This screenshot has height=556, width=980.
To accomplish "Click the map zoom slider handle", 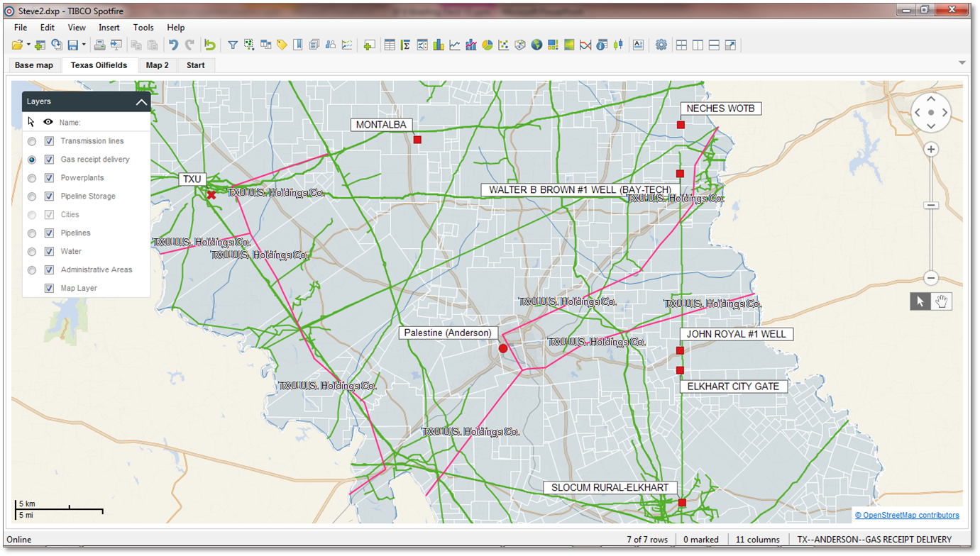I will (931, 206).
